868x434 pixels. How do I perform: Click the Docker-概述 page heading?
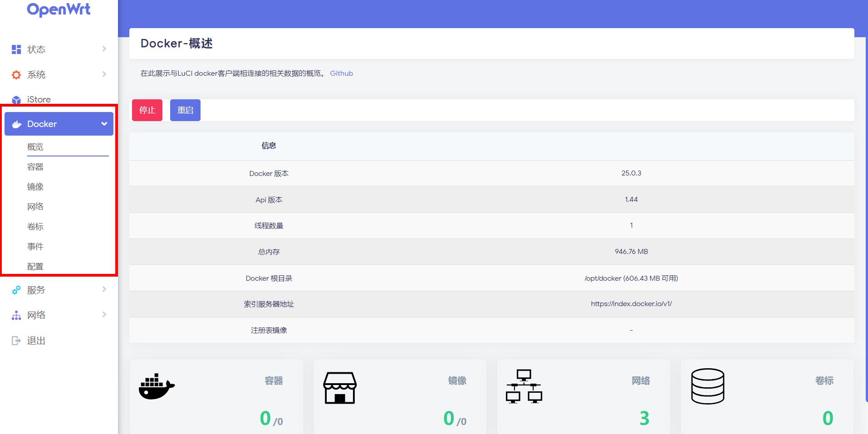click(177, 44)
